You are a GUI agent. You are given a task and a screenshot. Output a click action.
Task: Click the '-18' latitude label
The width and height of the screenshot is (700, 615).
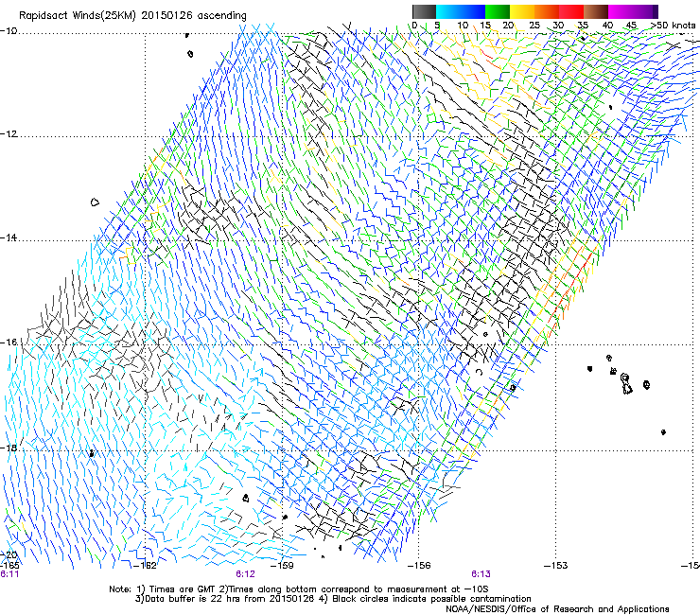coord(9,448)
